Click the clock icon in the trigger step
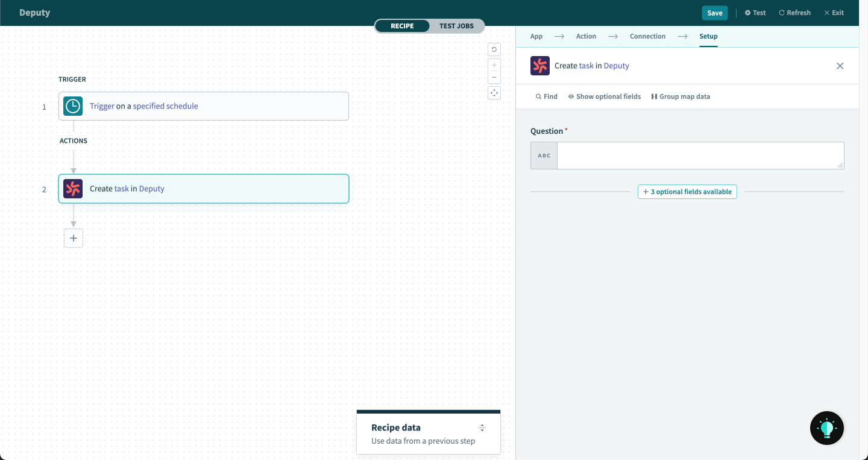Screen dimensions: 868x460 coord(72,105)
